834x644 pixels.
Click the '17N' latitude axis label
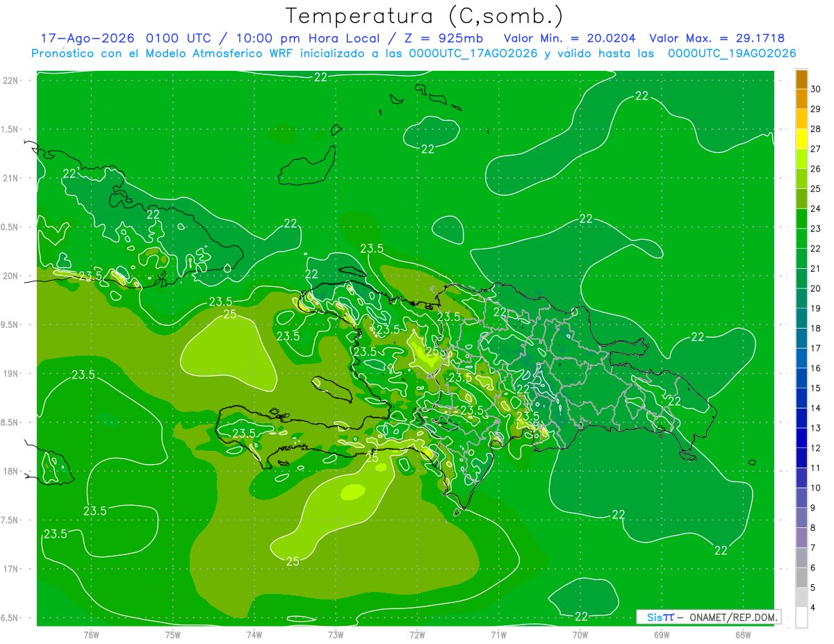11,569
